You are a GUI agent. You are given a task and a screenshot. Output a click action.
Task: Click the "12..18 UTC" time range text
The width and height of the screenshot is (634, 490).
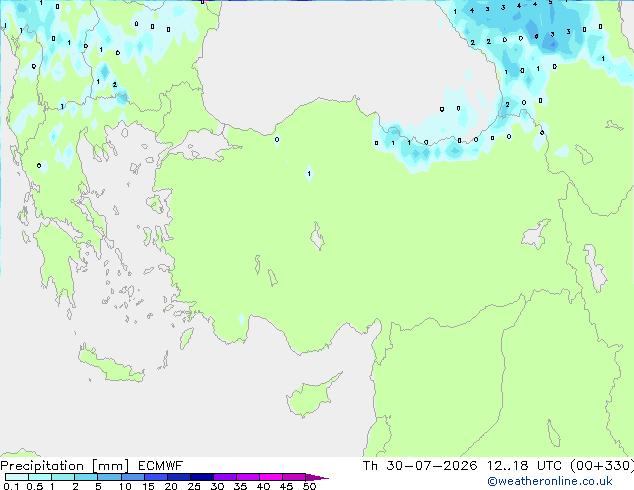524,466
